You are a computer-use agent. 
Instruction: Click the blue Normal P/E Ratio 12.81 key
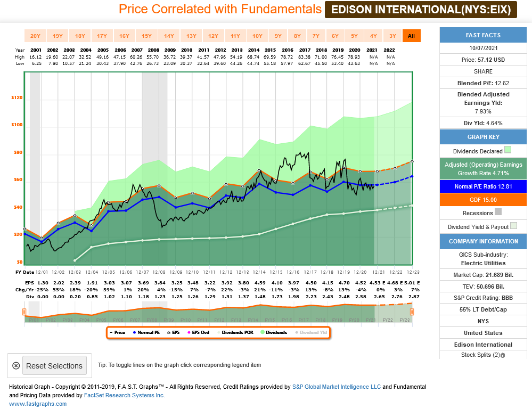tap(483, 186)
